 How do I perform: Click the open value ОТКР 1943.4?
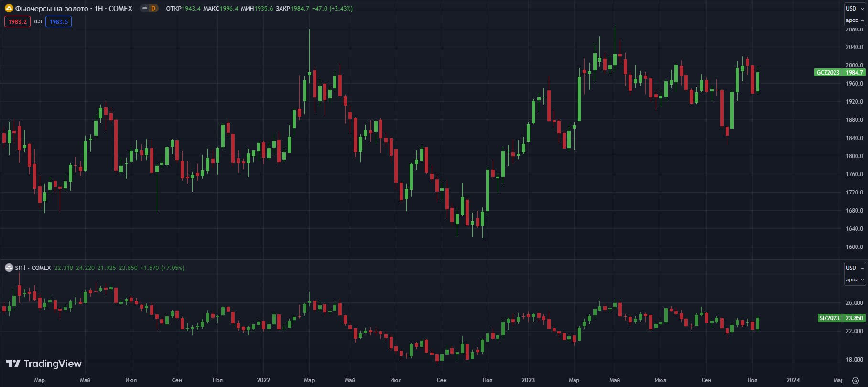coord(183,8)
